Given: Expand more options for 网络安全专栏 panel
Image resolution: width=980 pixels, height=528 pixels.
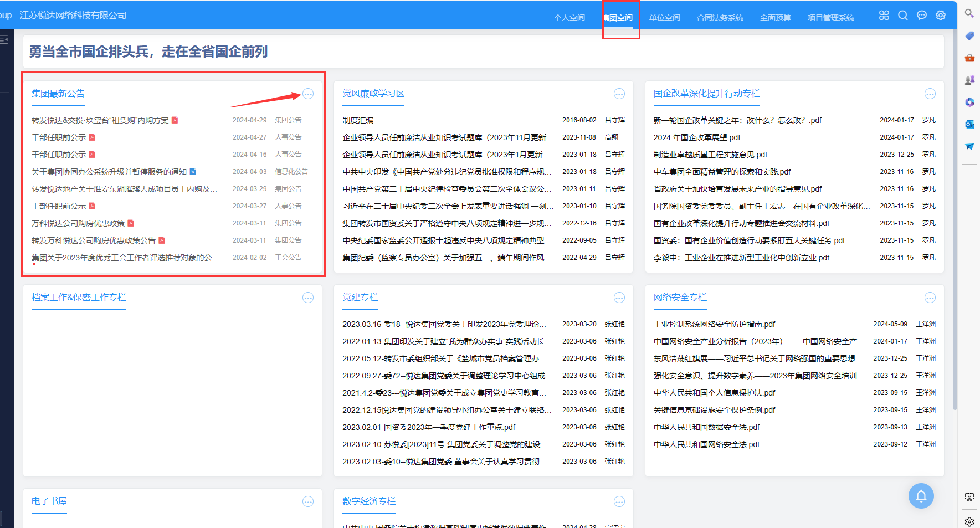Looking at the screenshot, I should click(930, 298).
